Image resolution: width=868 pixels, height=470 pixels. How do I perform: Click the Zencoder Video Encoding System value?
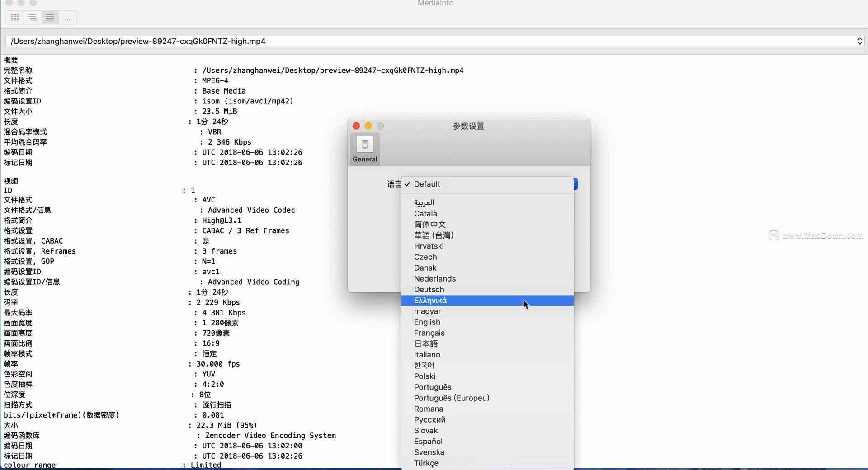270,436
